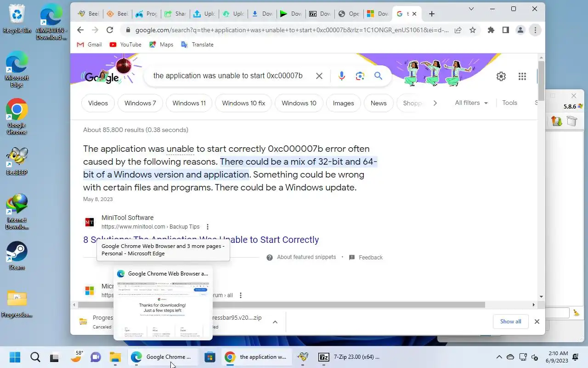This screenshot has height=368, width=588.
Task: Open Translate bookmark
Action: point(198,45)
